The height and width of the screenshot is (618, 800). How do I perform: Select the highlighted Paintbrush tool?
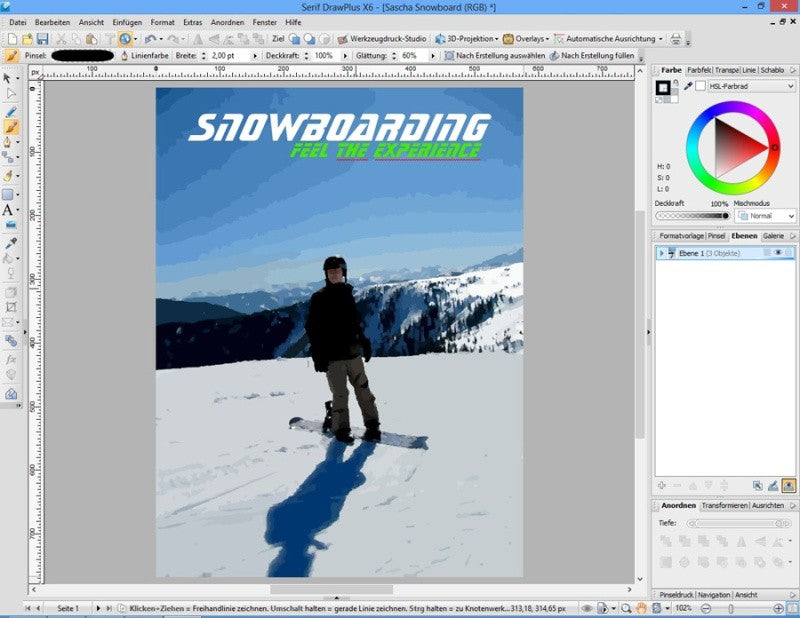[11, 127]
